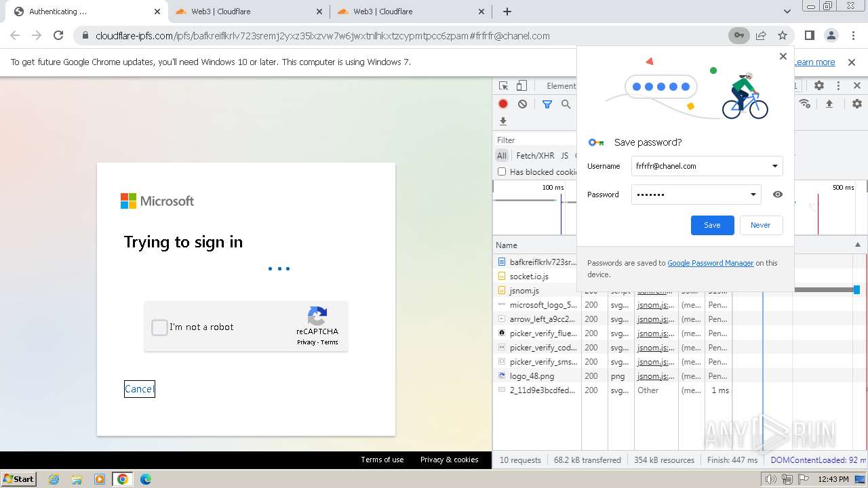Show the saved password eye icon
The width and height of the screenshot is (868, 488).
[x=778, y=195]
